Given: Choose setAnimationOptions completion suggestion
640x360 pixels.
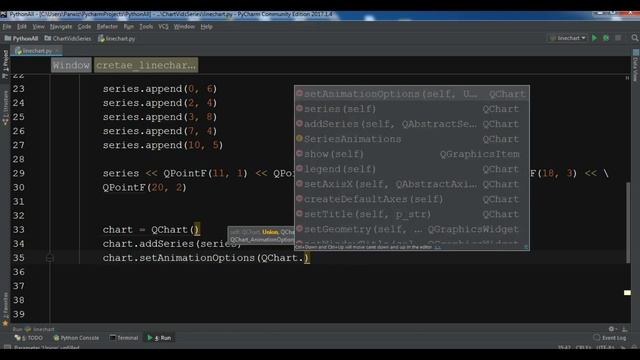Looking at the screenshot, I should [x=412, y=94].
